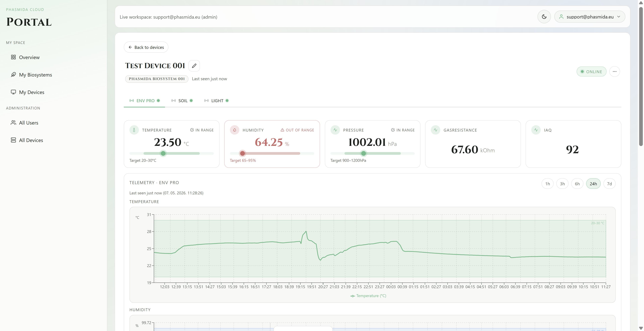
Task: Toggle dark mode with the moon icon
Action: [x=544, y=17]
